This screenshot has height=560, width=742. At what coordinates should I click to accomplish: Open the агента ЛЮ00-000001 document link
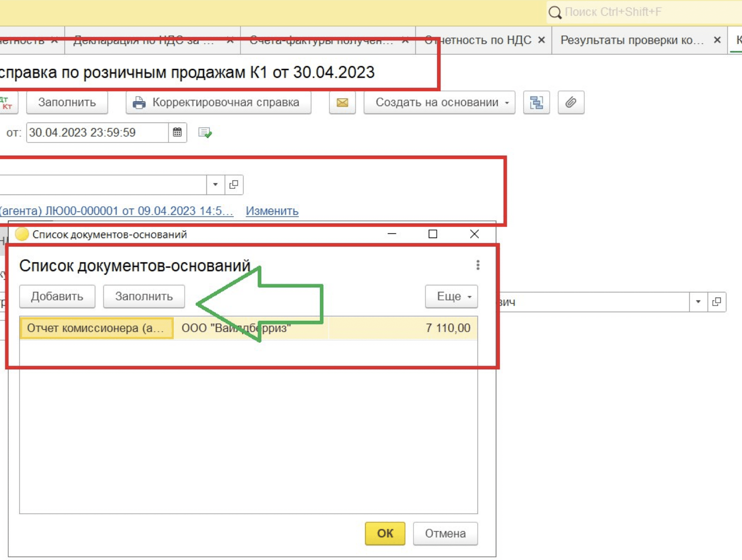[116, 211]
